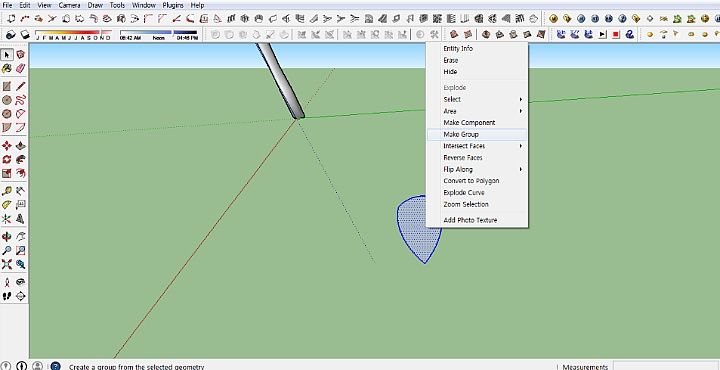
Task: Expand the Area submenu
Action: pyautogui.click(x=477, y=111)
